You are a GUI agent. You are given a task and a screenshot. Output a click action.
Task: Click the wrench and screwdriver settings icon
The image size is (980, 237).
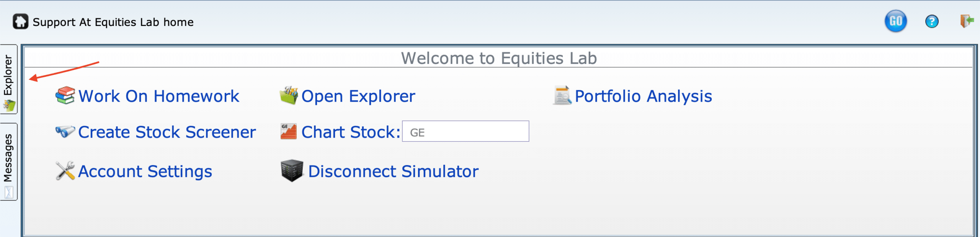point(65,170)
